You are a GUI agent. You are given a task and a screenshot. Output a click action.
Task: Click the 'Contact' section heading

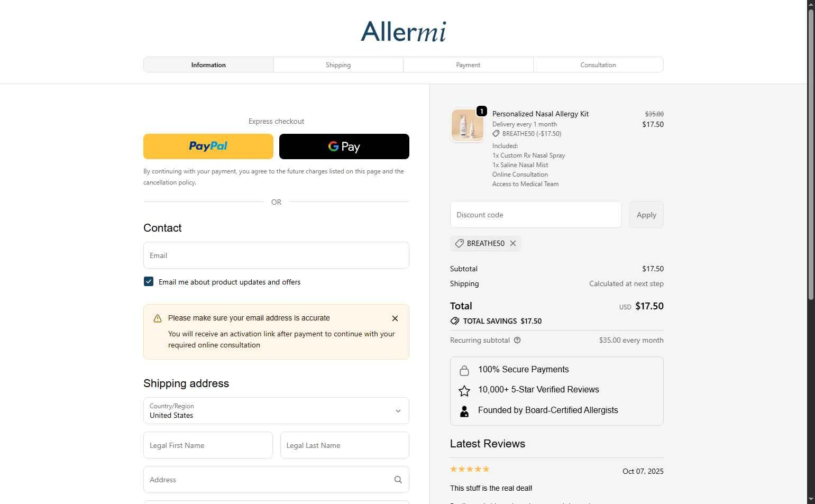(x=162, y=228)
